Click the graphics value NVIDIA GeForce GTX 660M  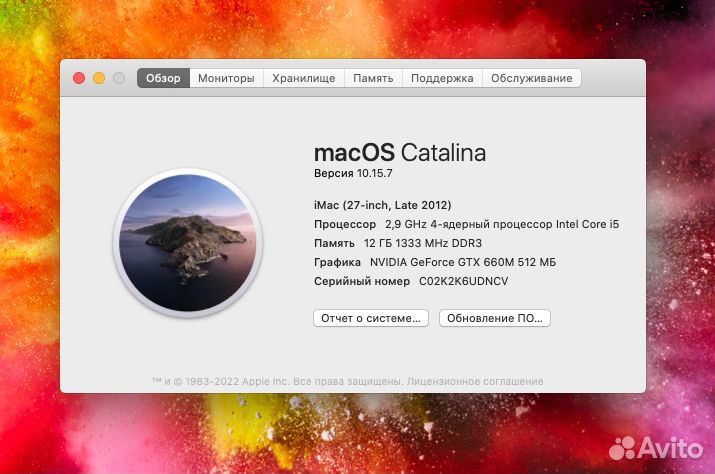click(463, 262)
